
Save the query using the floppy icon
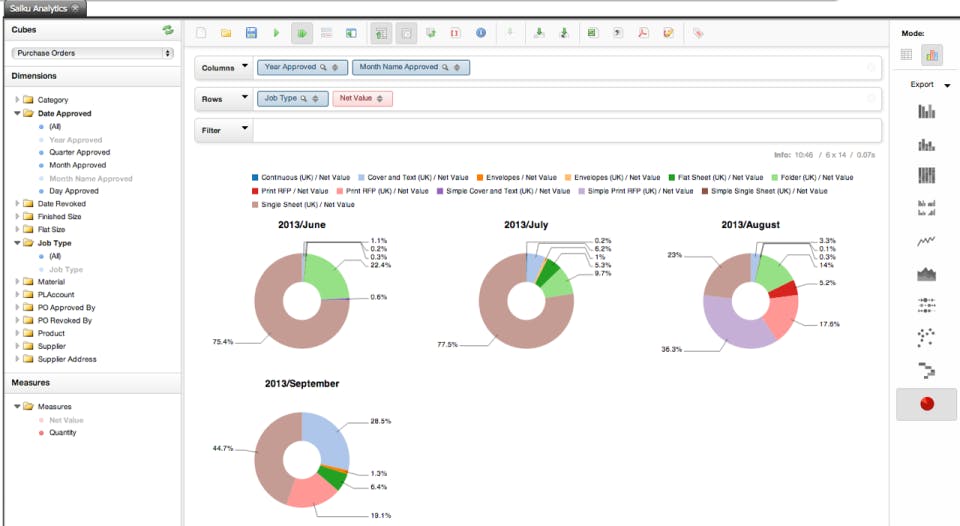point(251,33)
